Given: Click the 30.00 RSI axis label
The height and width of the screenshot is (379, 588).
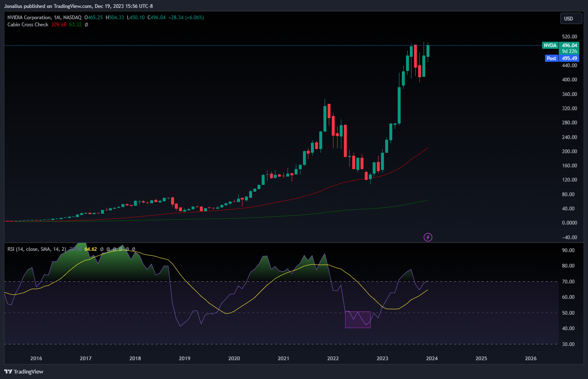Looking at the screenshot, I should (x=568, y=344).
